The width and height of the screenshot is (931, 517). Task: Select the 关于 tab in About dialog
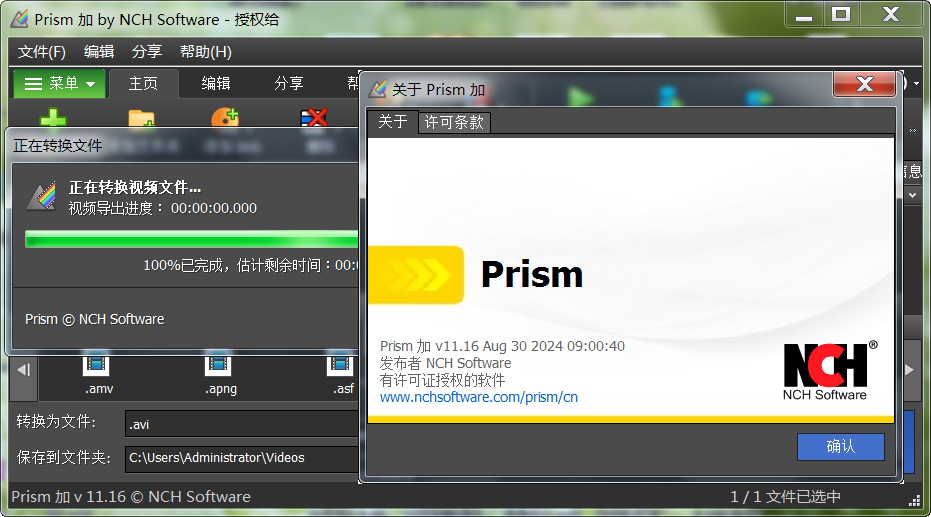point(392,122)
